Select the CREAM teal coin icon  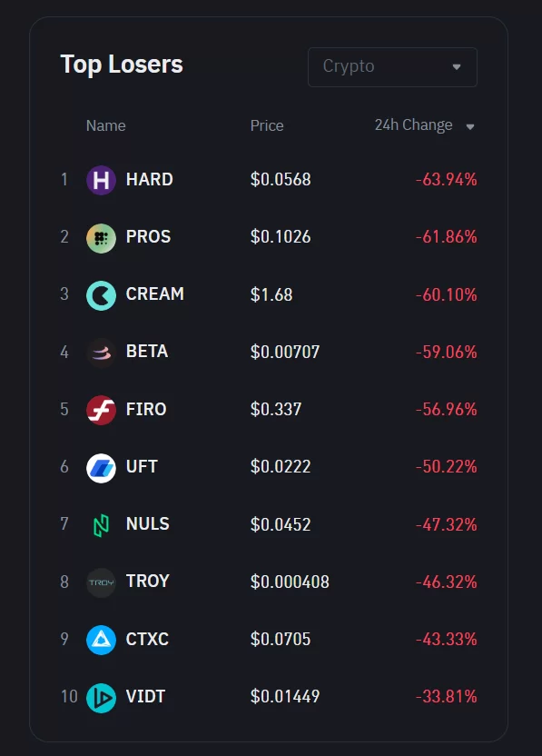point(101,295)
